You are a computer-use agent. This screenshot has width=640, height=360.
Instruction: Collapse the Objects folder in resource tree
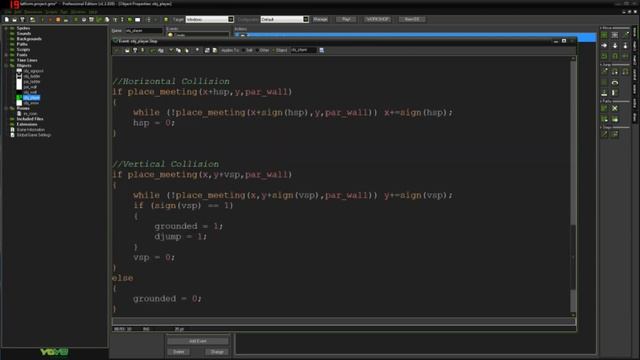click(6, 65)
